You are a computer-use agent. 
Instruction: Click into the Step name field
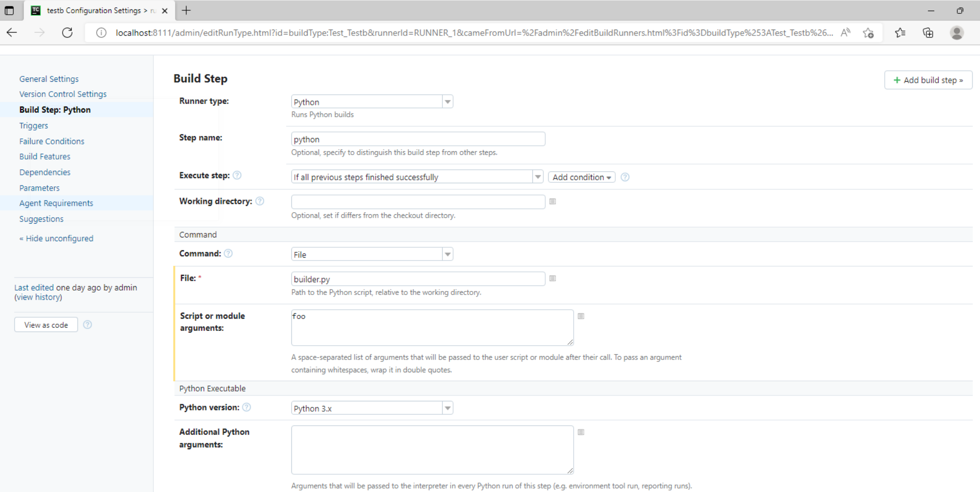418,139
